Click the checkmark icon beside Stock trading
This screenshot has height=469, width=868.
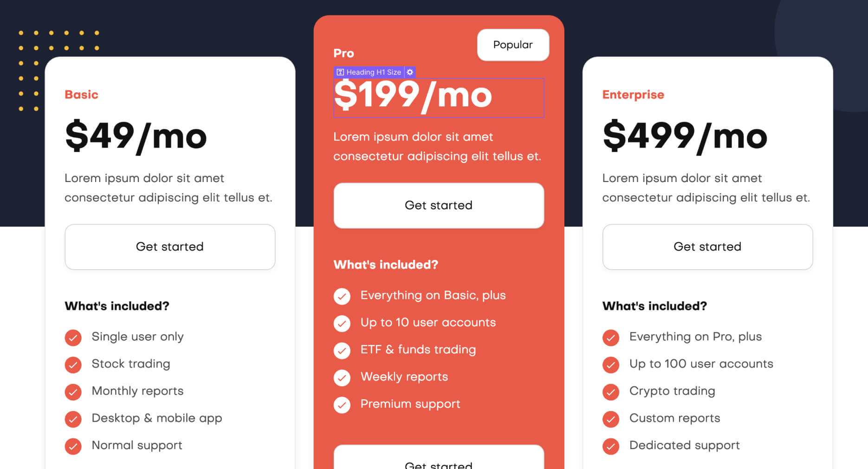click(73, 365)
